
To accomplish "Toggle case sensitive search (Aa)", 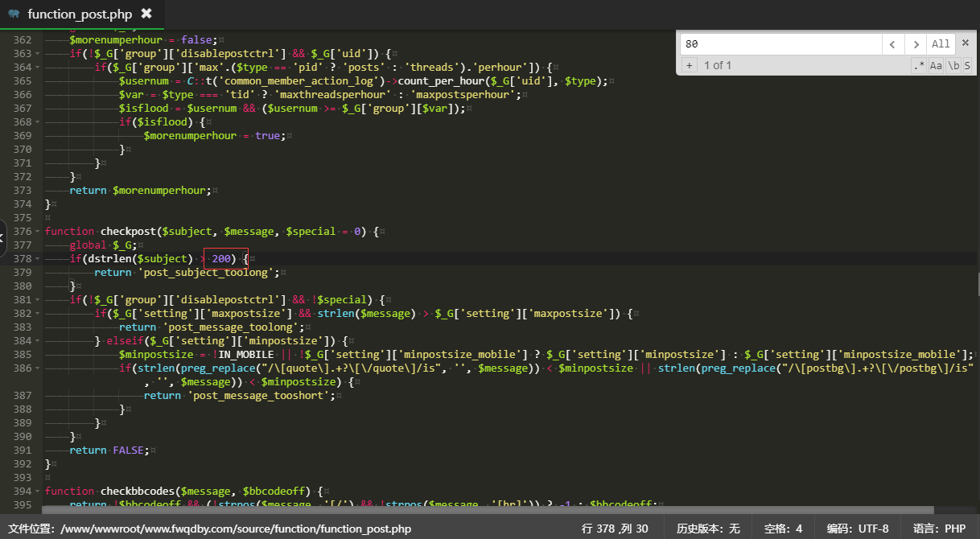I will pyautogui.click(x=936, y=65).
